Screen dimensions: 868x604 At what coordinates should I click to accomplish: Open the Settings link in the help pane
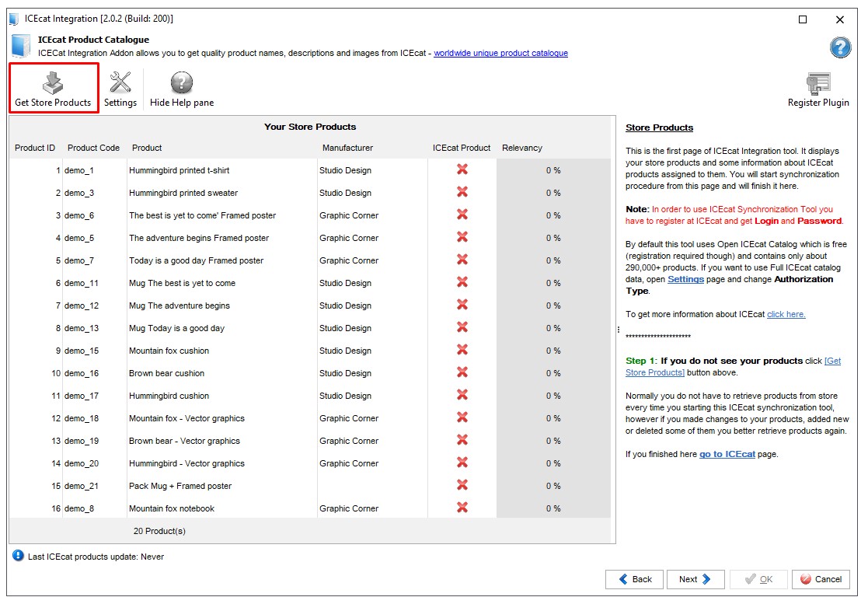685,279
